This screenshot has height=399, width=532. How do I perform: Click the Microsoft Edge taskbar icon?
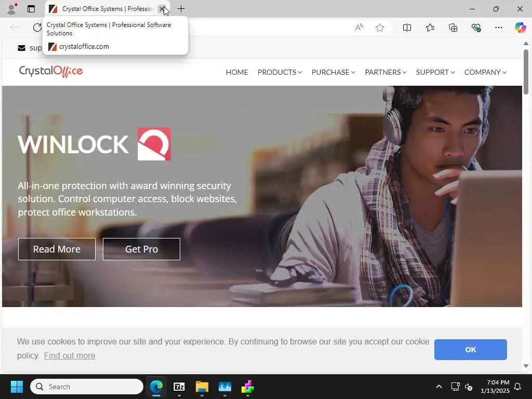[156, 387]
